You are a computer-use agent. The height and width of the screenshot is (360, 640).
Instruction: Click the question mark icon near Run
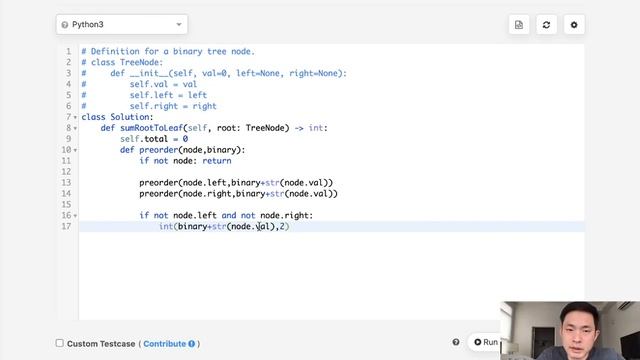(456, 342)
